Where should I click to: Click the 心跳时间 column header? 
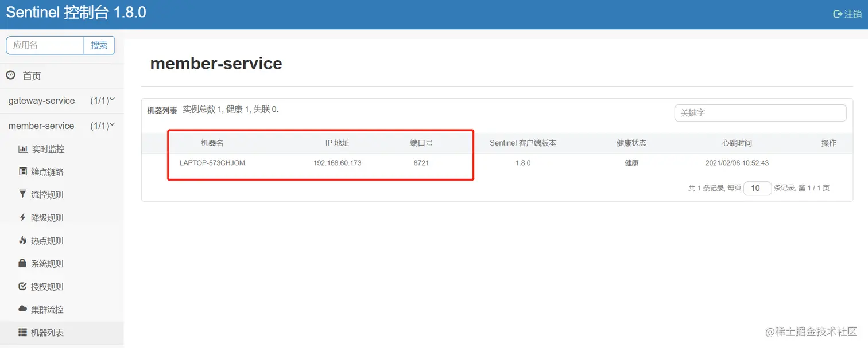[737, 143]
